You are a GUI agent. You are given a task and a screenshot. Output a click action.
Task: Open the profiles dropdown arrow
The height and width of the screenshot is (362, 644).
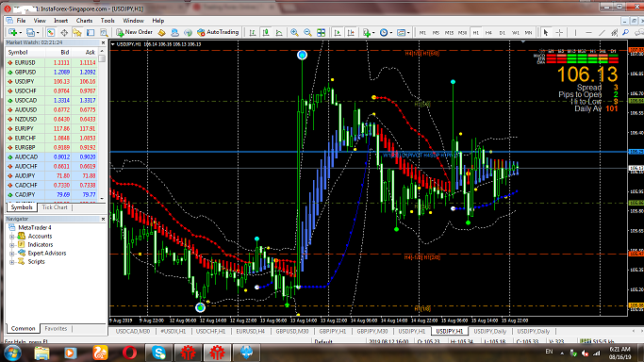[38, 32]
